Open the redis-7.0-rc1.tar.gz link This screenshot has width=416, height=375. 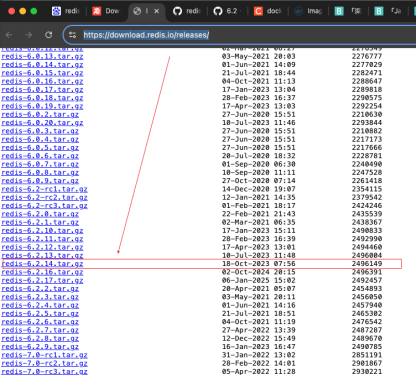[44, 355]
